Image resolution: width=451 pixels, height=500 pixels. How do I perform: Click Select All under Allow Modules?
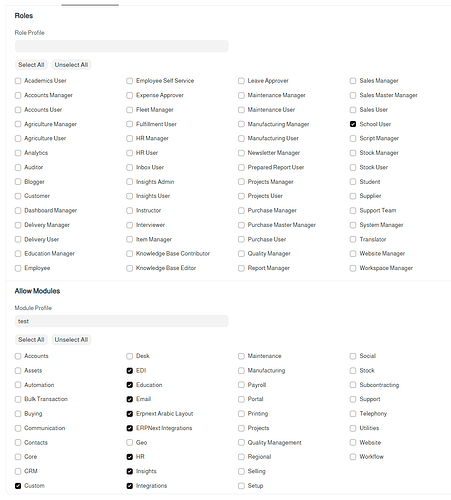click(31, 340)
